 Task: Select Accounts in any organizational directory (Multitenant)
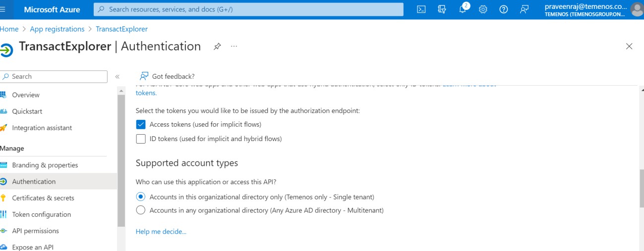(141, 210)
